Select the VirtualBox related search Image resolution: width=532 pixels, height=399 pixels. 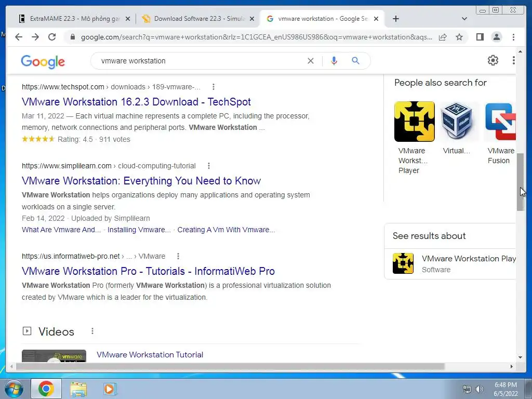457,128
